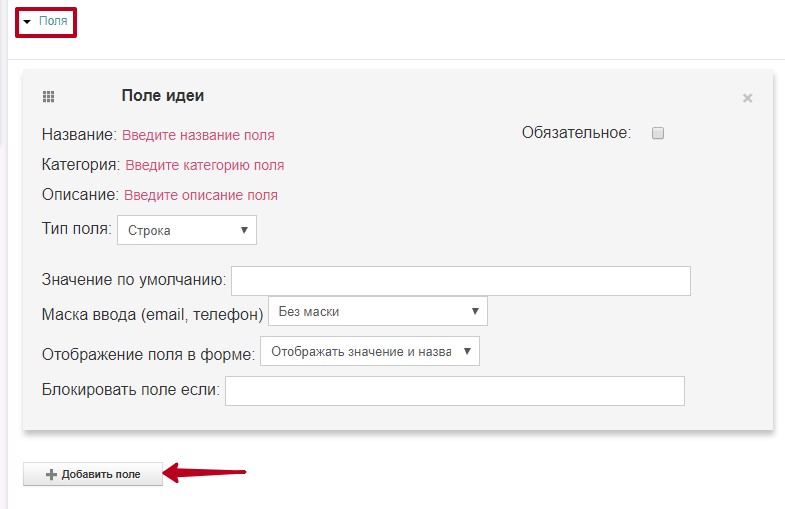The width and height of the screenshot is (785, 509).
Task: Remove the Поле идеи card with ×
Action: click(x=747, y=98)
